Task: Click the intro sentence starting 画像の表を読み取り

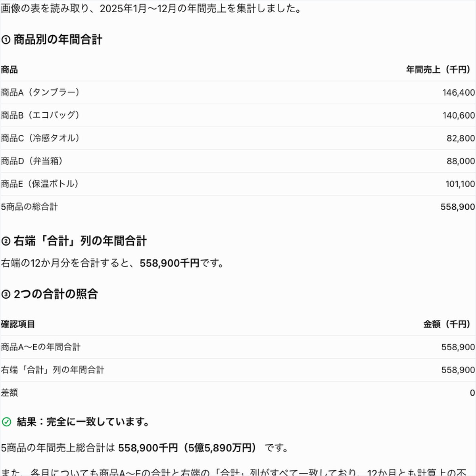Action: click(x=151, y=8)
